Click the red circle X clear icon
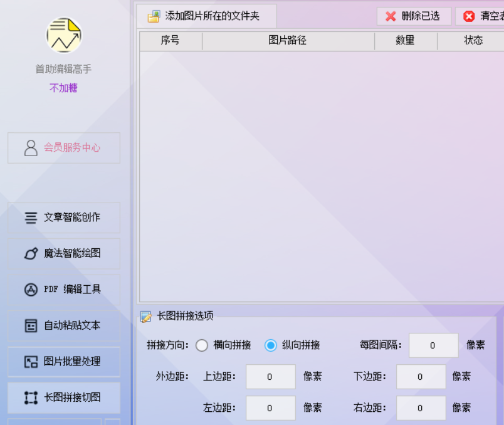Screen dimensions: 504x425 point(469,16)
